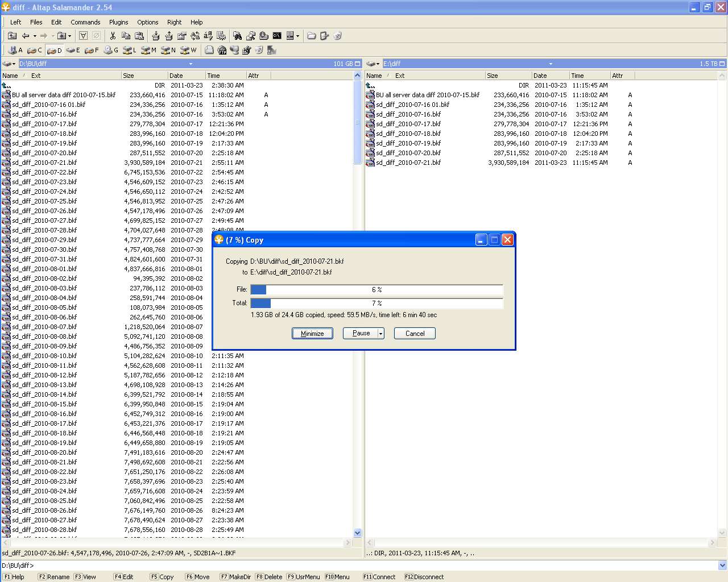Click the Filter funnel toolbar icon
728x582 pixels.
pyautogui.click(x=83, y=36)
